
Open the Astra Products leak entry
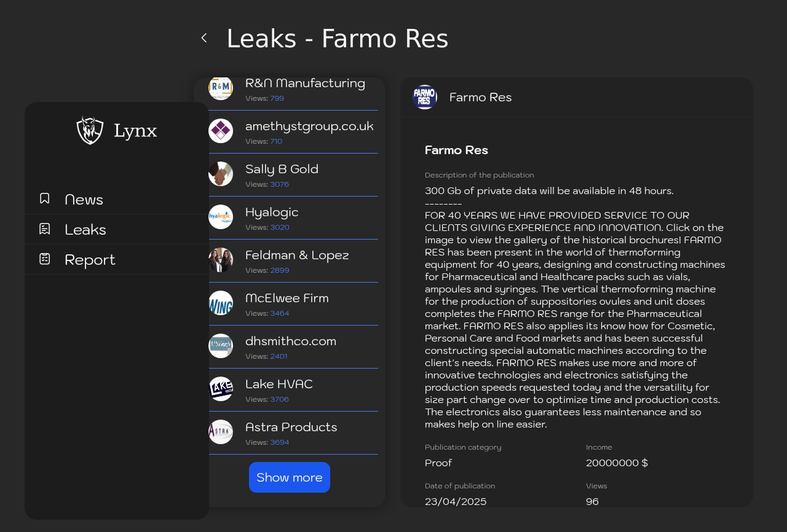pos(293,433)
